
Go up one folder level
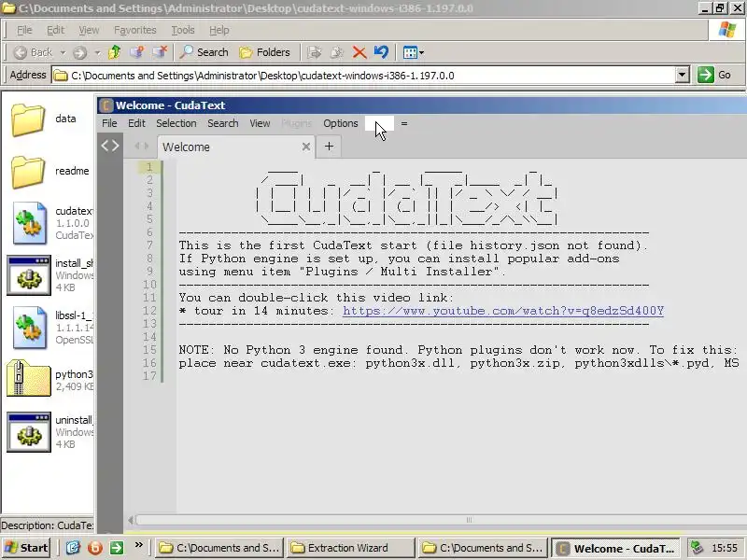coord(114,52)
